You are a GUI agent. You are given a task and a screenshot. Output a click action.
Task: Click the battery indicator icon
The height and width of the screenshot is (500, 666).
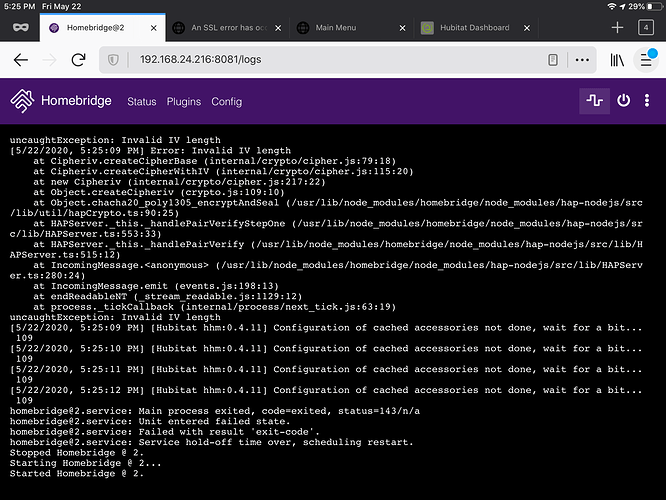655,6
